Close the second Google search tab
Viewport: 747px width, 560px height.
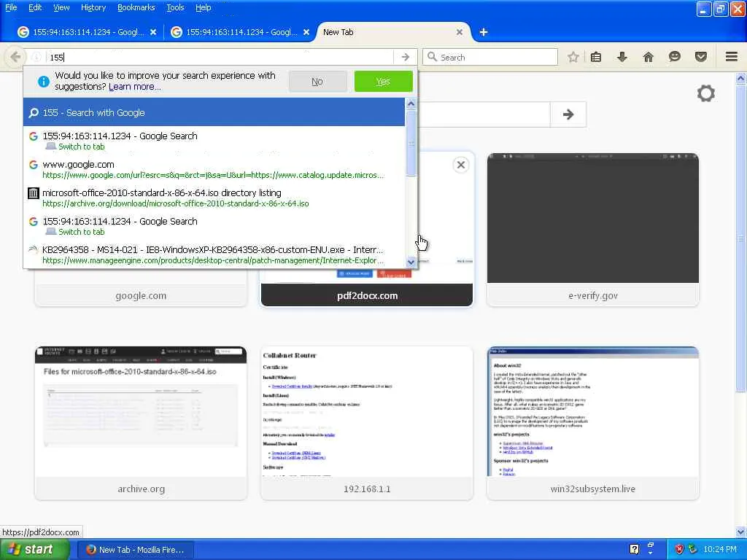click(x=306, y=32)
